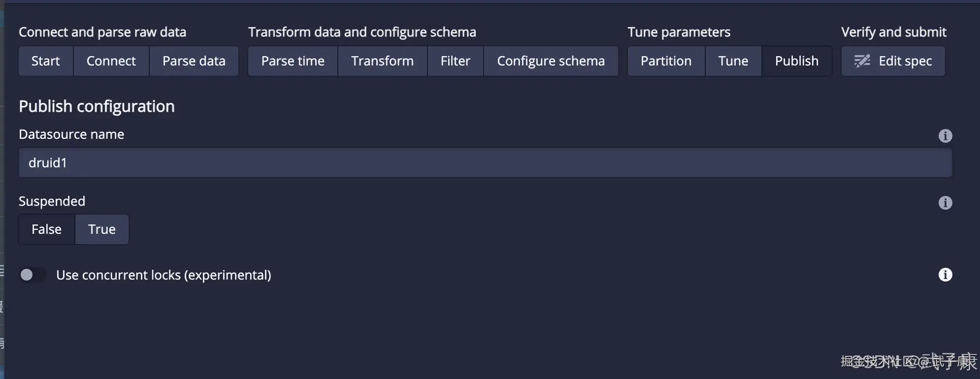Toggle Use concurrent locks switch
This screenshot has width=980, height=379.
32,275
